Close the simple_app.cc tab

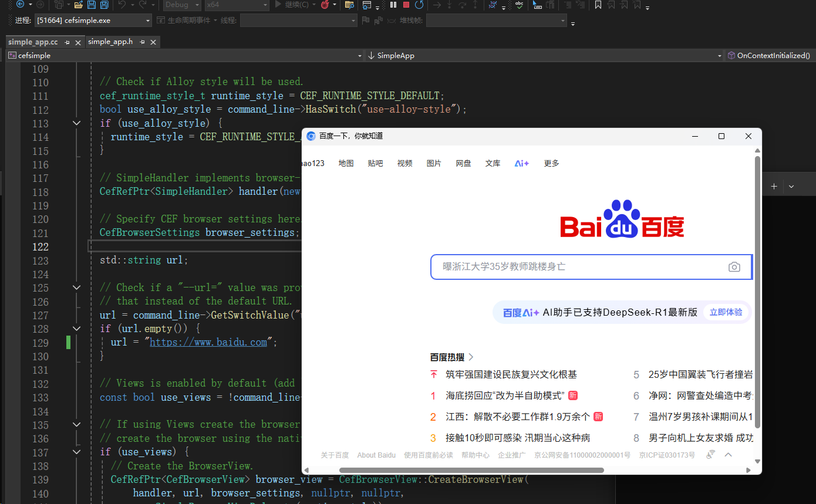pyautogui.click(x=78, y=42)
